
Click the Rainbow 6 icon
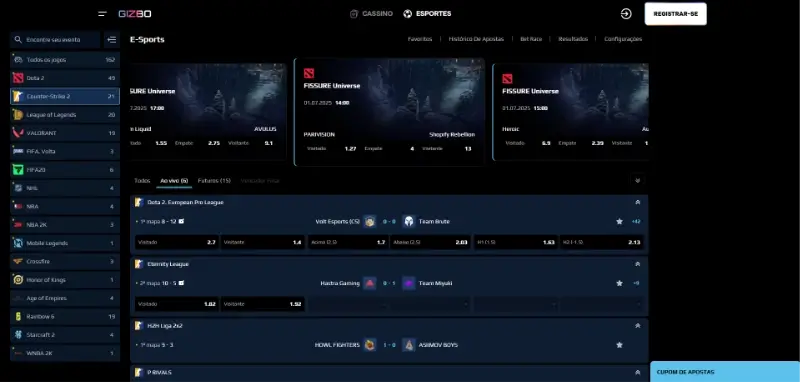click(x=18, y=317)
